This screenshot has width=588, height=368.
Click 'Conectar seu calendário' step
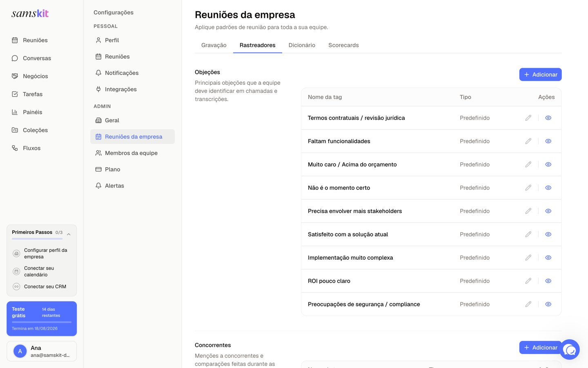42,272
